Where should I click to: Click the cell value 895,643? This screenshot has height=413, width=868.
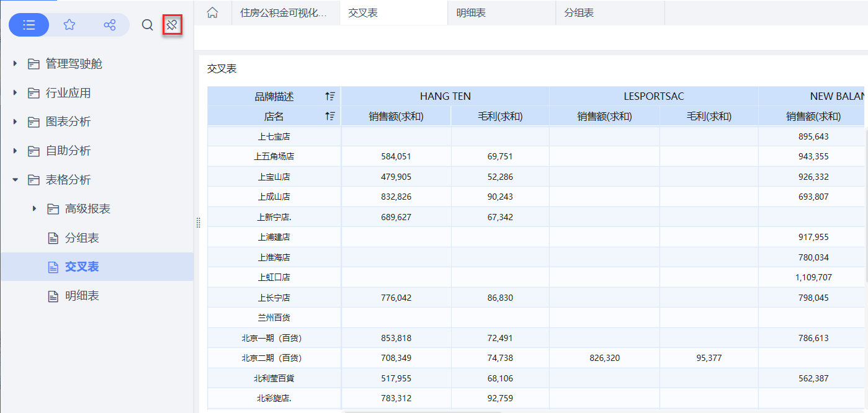(813, 136)
